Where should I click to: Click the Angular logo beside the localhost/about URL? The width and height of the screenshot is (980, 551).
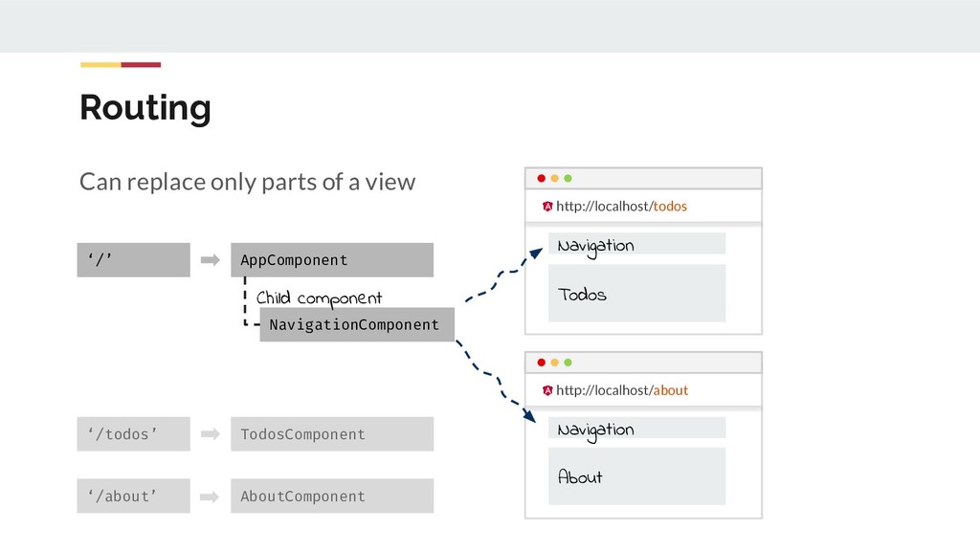pos(547,390)
